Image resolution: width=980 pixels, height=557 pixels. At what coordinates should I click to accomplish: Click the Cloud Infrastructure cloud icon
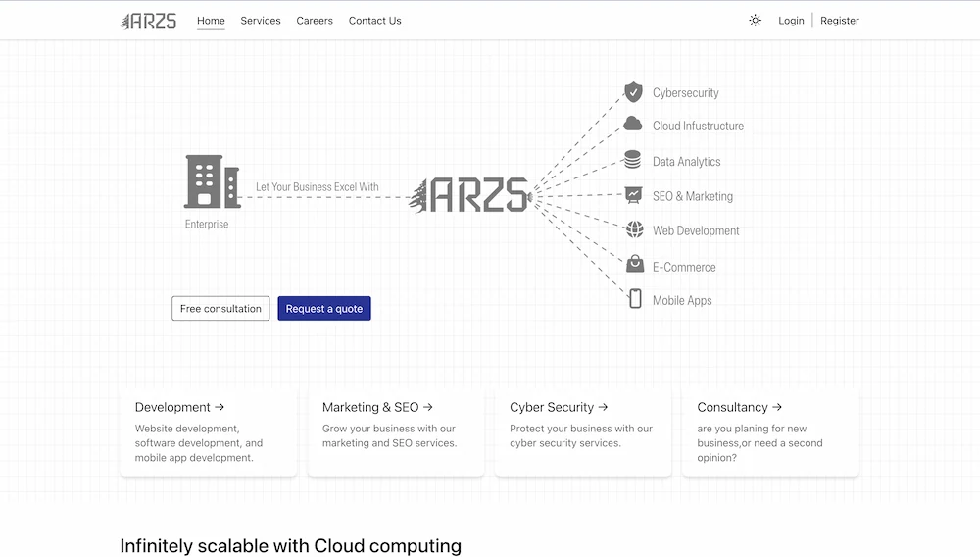pyautogui.click(x=633, y=126)
